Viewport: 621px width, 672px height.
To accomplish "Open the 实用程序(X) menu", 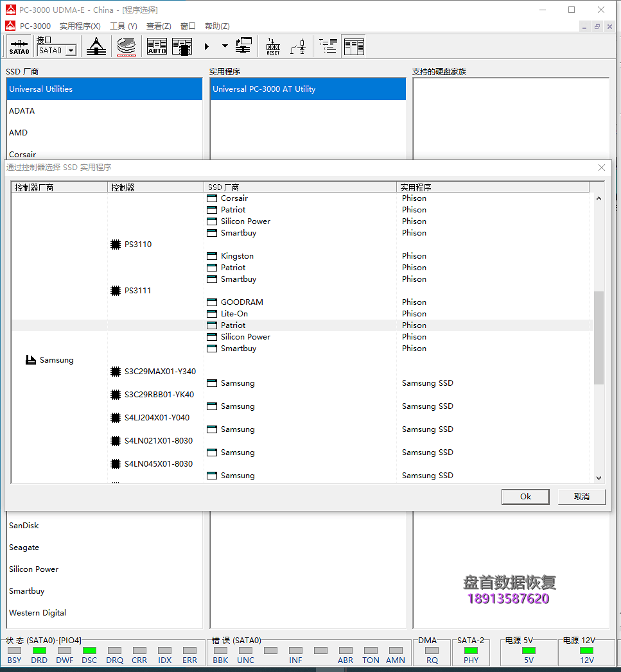I will click(80, 26).
